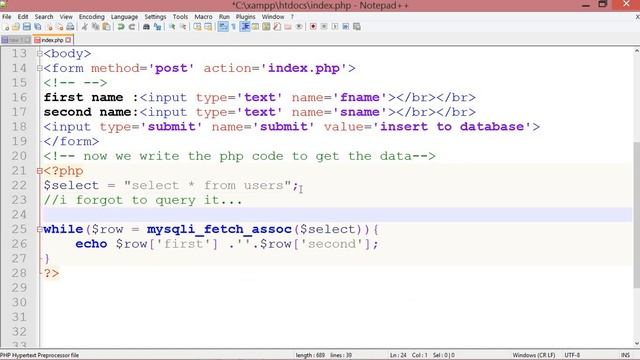Open the View menu

66,17
